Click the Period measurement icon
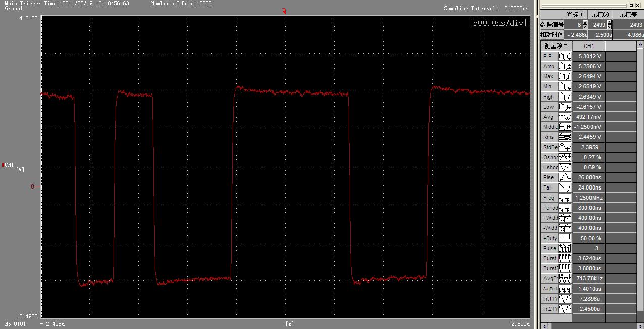Image resolution: width=644 pixels, height=329 pixels. (565, 208)
